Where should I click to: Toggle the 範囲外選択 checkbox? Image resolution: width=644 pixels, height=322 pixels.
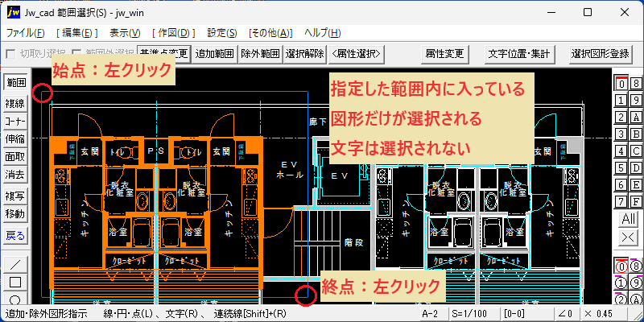pos(76,53)
